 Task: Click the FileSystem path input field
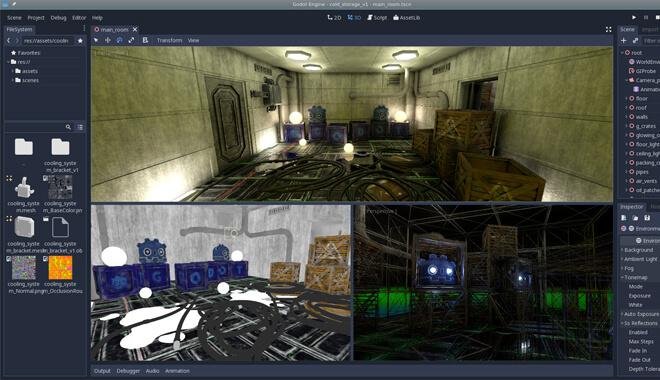[x=48, y=40]
